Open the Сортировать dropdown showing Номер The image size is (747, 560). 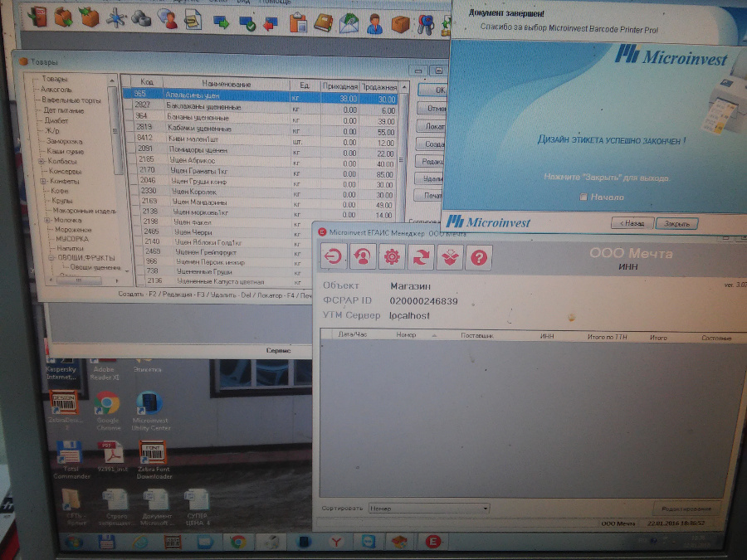(429, 509)
